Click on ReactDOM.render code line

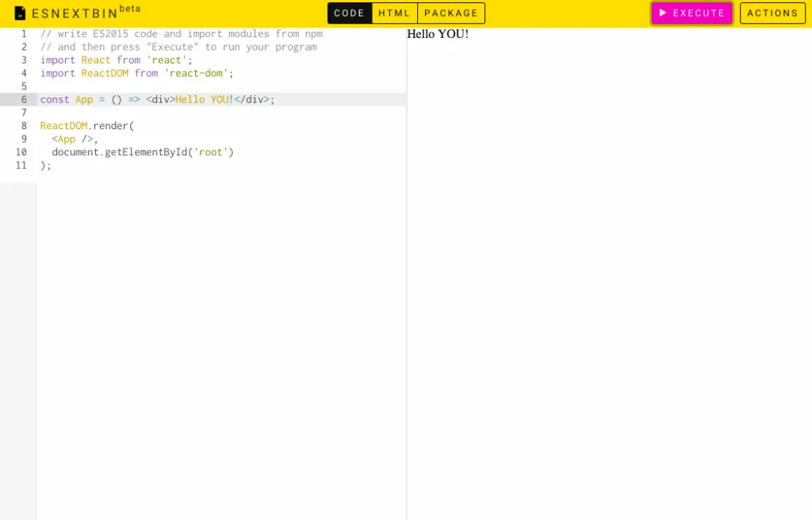pos(87,125)
